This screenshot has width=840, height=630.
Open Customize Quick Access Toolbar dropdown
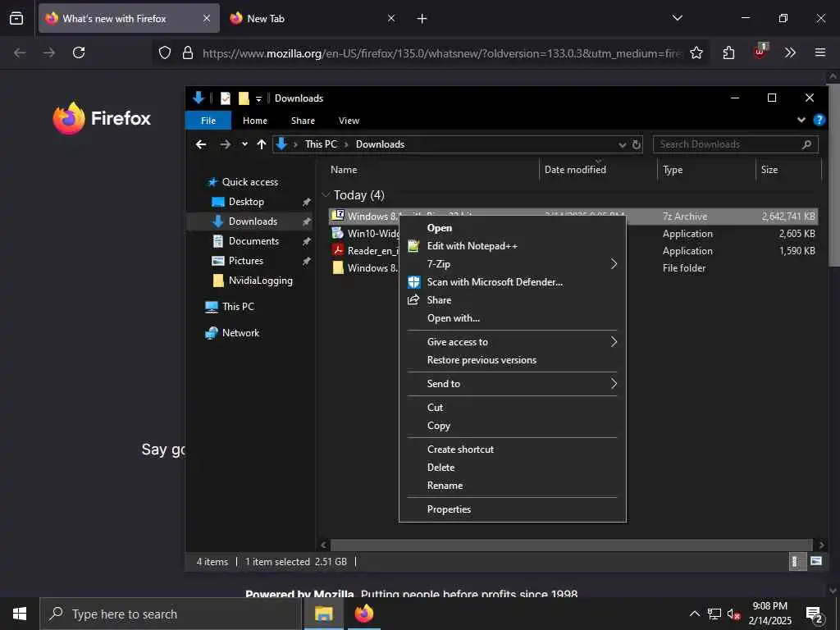[x=258, y=98]
